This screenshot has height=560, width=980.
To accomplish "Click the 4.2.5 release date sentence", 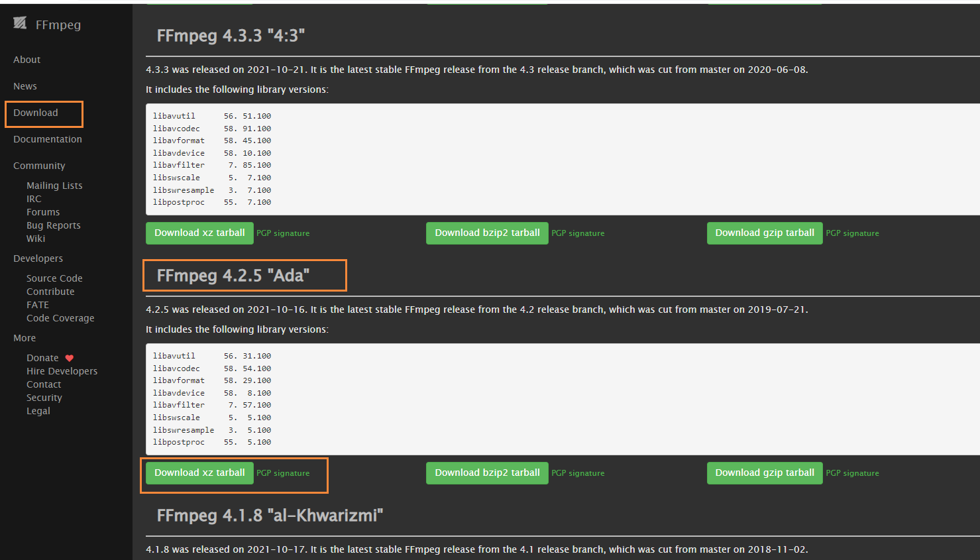I will 476,309.
